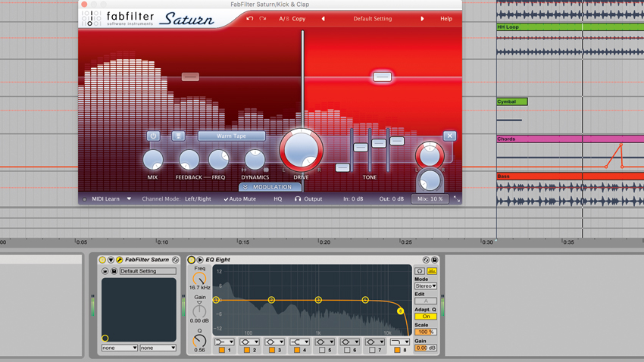Screen dimensions: 644x362
Task: Hot-swap the FabFilter Saturn device preset
Action: [175, 260]
